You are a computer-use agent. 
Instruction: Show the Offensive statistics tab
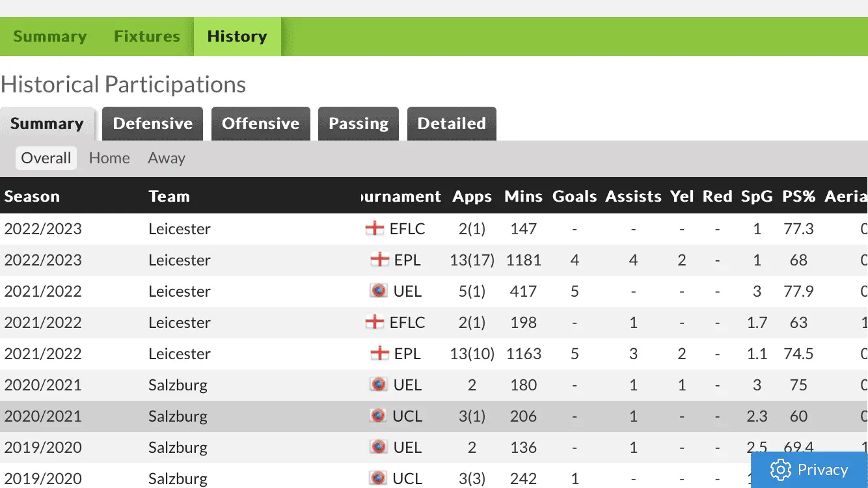pyautogui.click(x=260, y=124)
